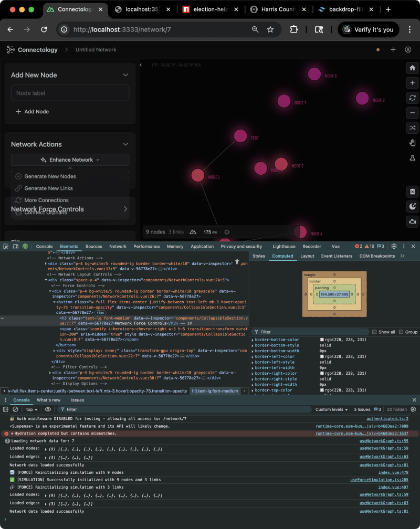
Task: Click the flask simulation icon
Action: click(x=413, y=157)
